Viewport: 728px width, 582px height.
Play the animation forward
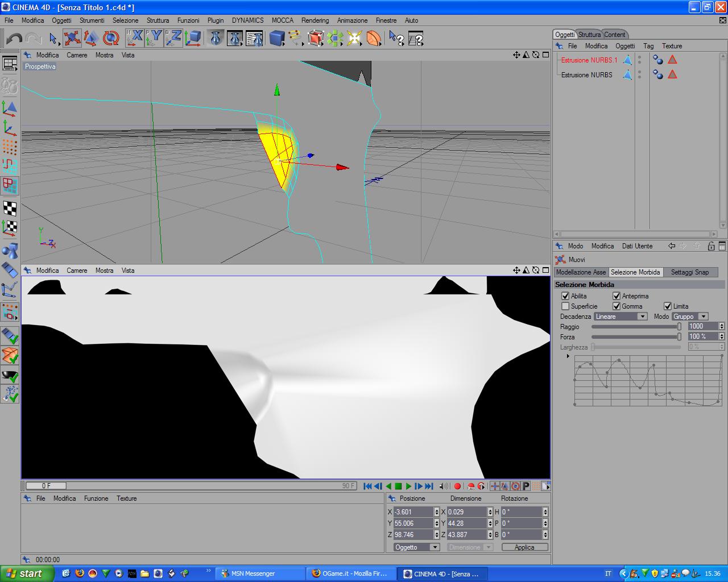click(408, 486)
